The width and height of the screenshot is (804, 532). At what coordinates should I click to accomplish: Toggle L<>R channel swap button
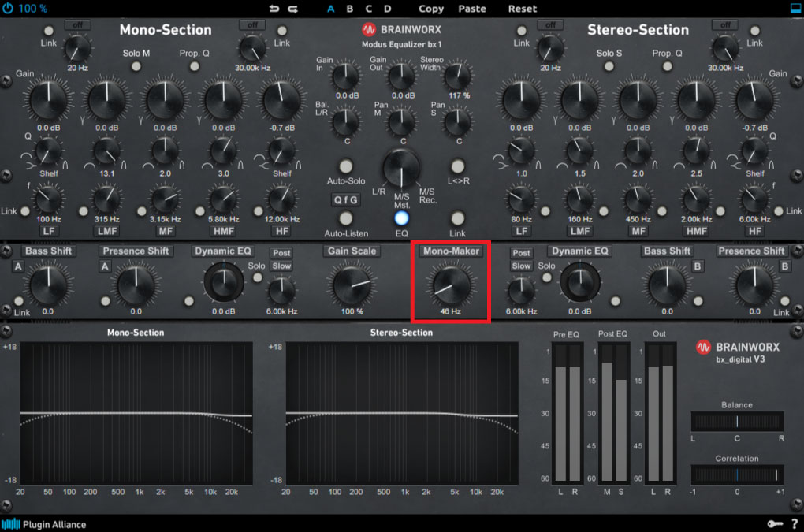(x=457, y=166)
